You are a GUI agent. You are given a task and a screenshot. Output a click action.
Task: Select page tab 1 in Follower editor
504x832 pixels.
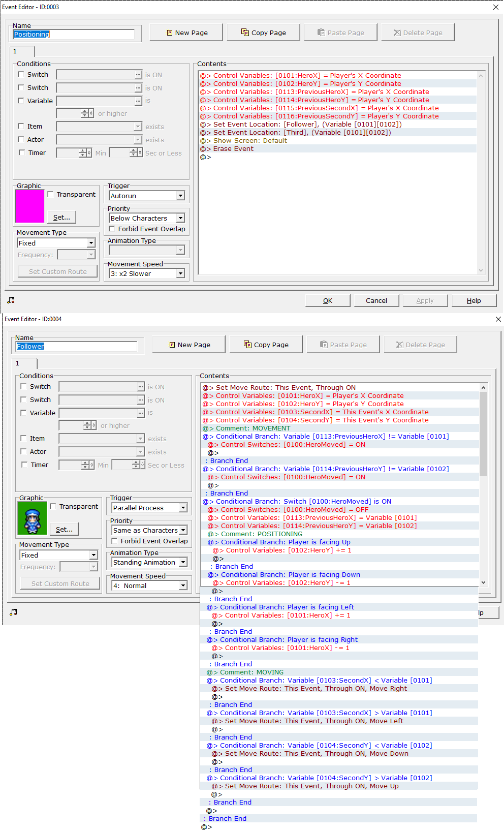pos(24,363)
